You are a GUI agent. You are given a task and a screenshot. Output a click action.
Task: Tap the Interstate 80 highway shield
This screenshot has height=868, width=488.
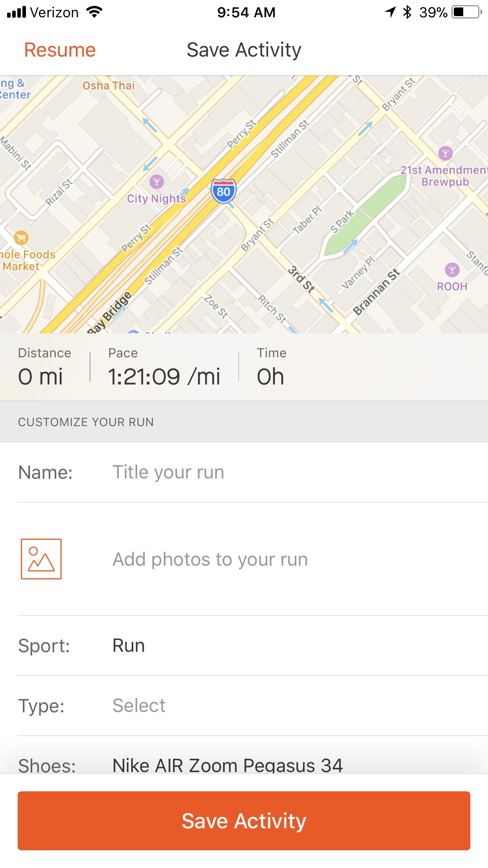point(223,191)
